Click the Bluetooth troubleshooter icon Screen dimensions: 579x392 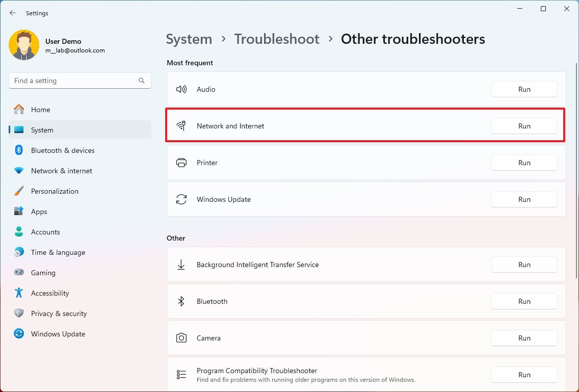tap(181, 301)
